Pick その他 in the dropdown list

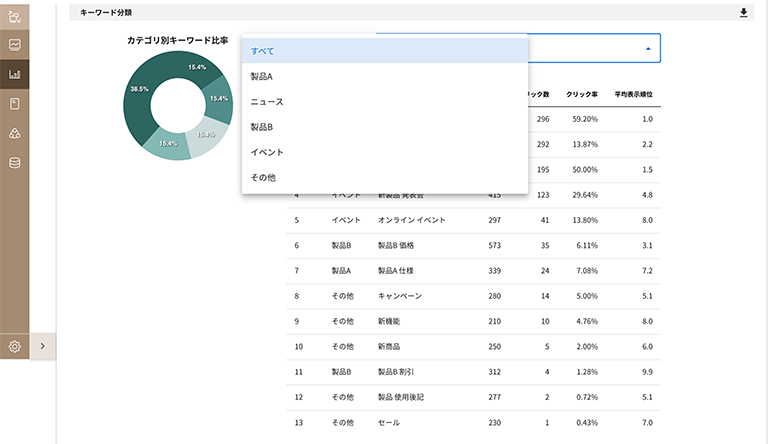384,177
